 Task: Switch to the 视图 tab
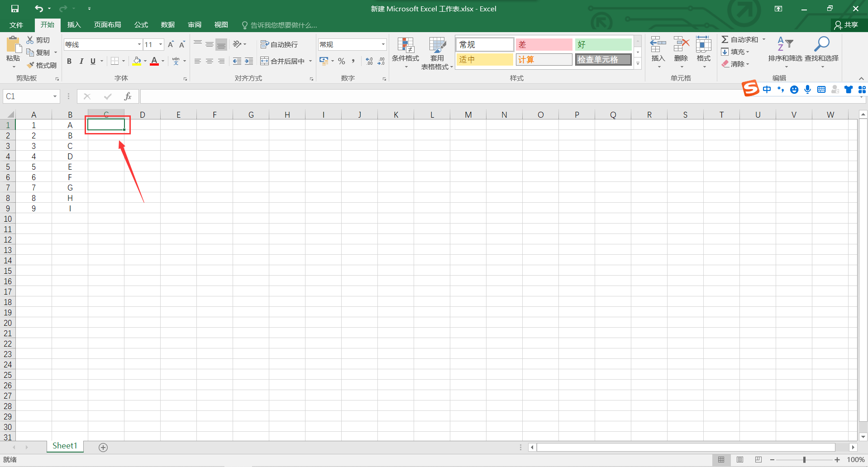(221, 25)
